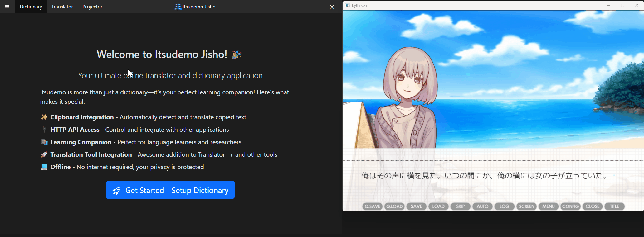Maximize the Itsudemo Jisho window

pyautogui.click(x=312, y=7)
